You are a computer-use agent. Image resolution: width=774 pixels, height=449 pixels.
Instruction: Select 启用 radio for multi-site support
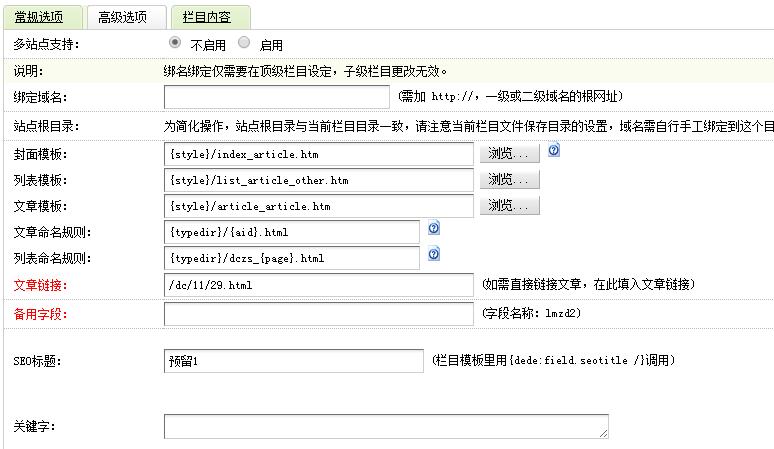click(x=244, y=42)
